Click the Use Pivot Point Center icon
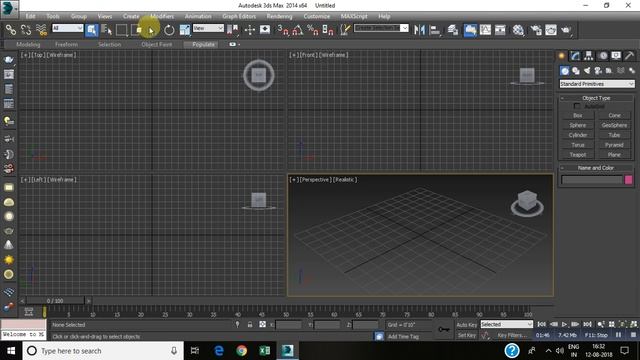This screenshot has height=360, width=640. [232, 30]
